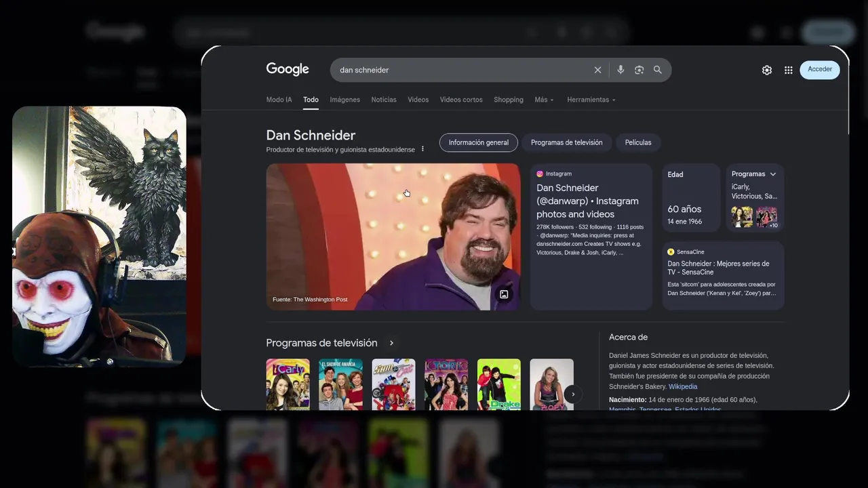Click the 'Acerca de' heading
Image resolution: width=868 pixels, height=488 pixels.
(628, 337)
